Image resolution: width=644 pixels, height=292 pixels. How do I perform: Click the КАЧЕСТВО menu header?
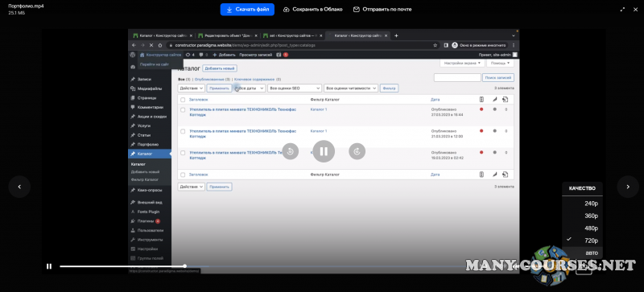582,188
